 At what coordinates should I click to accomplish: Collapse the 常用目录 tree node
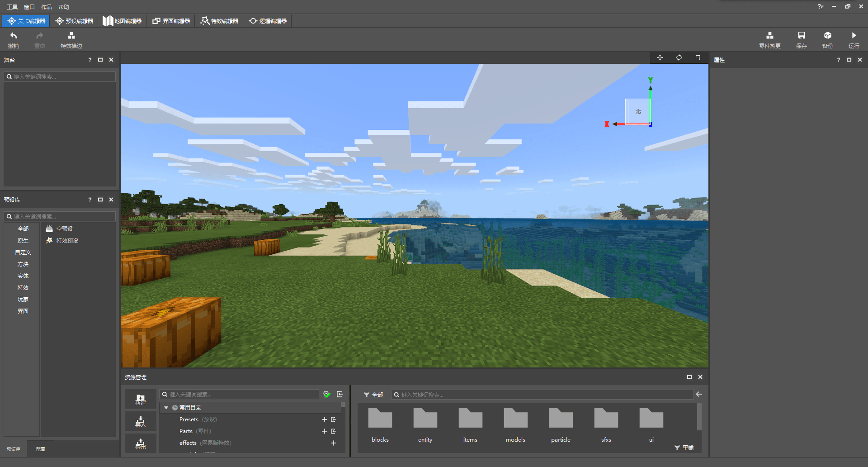(166, 408)
